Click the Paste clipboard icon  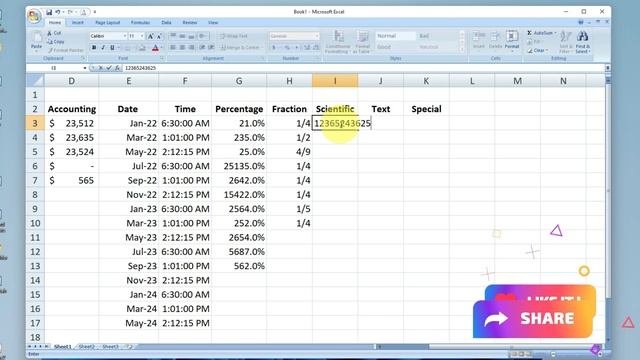click(36, 38)
